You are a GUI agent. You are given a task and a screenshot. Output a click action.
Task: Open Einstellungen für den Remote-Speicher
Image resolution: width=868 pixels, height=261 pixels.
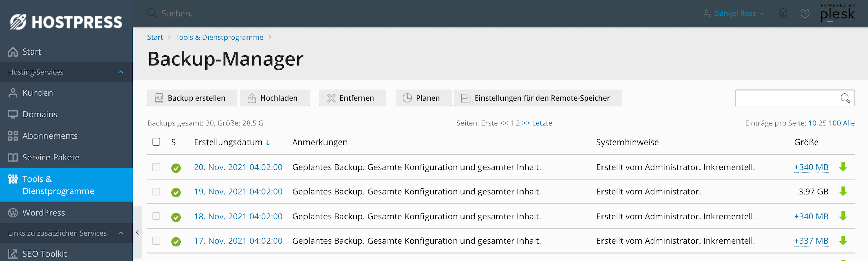tap(538, 98)
